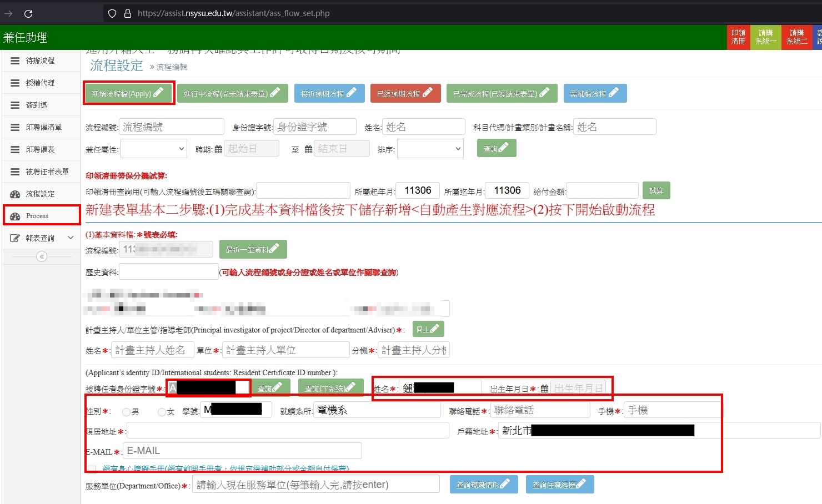Viewport: 822px width, 504px height.
Task: Click the 需補檔流程 button
Action: [595, 93]
